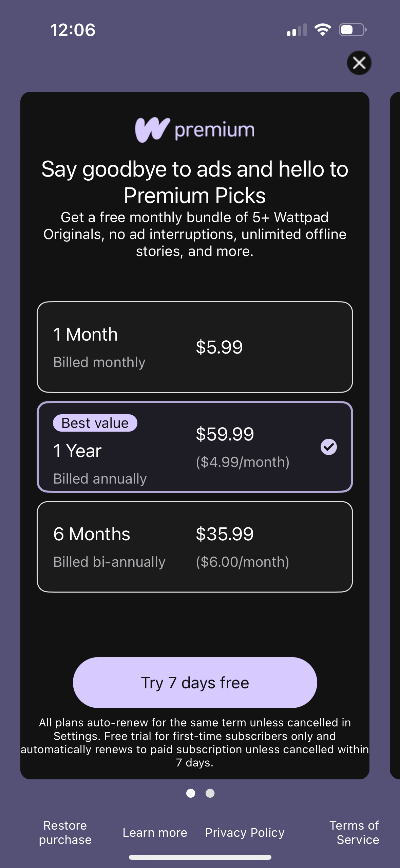
Task: Go to the second page indicator dot
Action: [x=210, y=793]
